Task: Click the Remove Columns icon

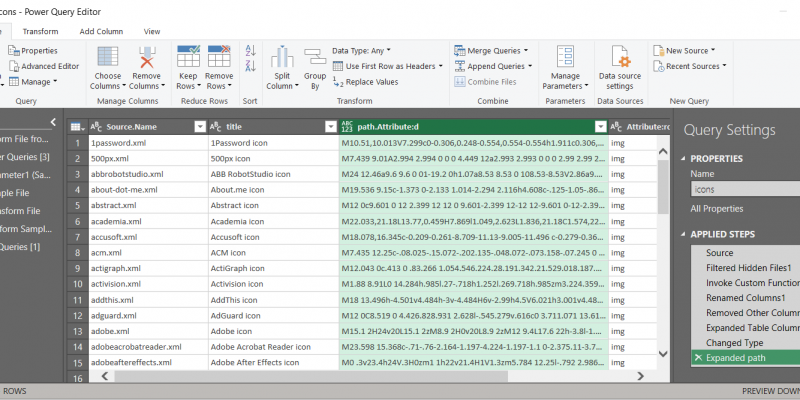Action: click(x=146, y=57)
